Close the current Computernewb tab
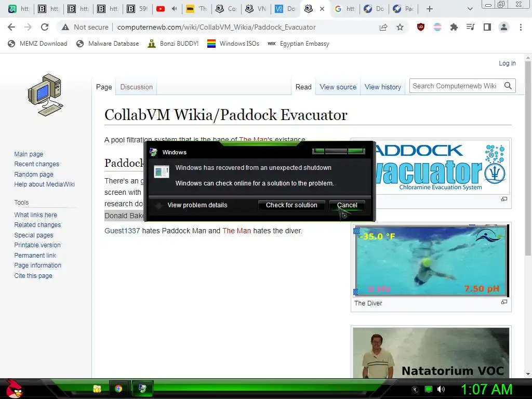This screenshot has width=532, height=399. 322,9
